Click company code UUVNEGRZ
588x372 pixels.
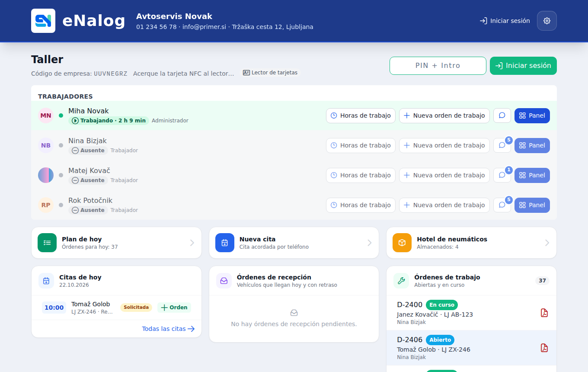[x=111, y=74]
